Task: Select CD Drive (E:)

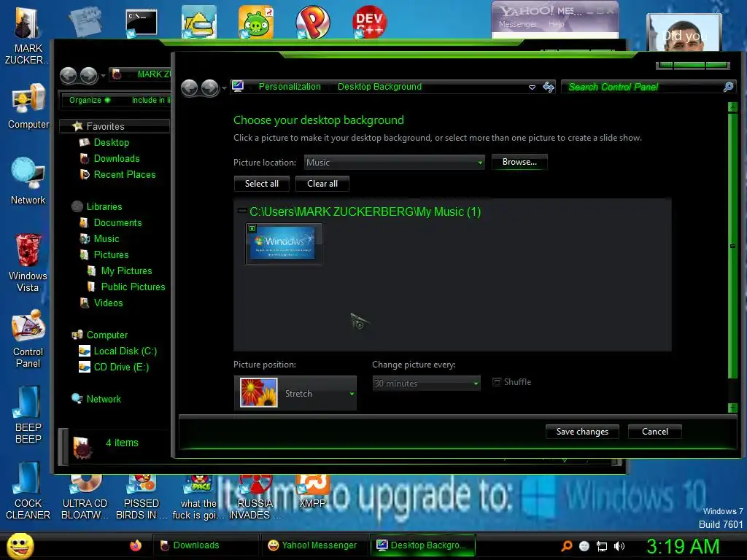Action: pyautogui.click(x=121, y=367)
